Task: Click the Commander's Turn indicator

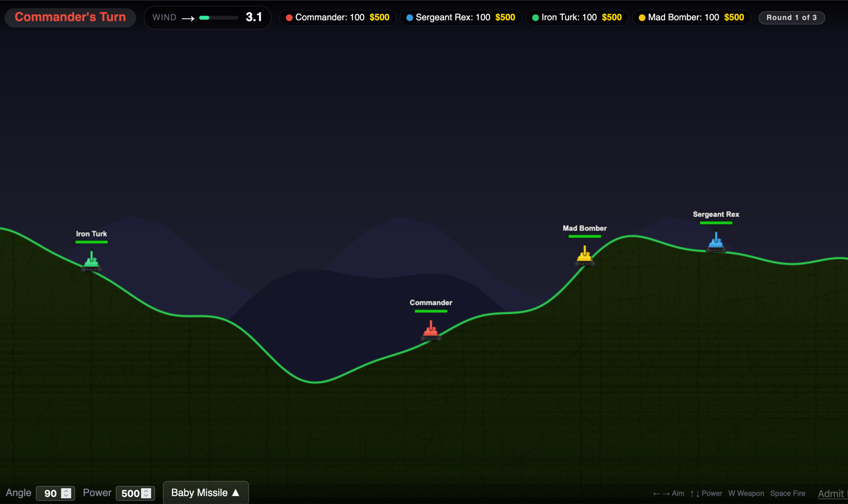Action: coord(70,17)
